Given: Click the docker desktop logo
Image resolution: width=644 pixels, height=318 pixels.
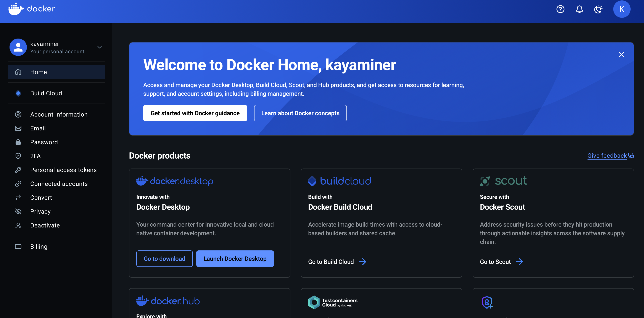Looking at the screenshot, I should point(174,181).
